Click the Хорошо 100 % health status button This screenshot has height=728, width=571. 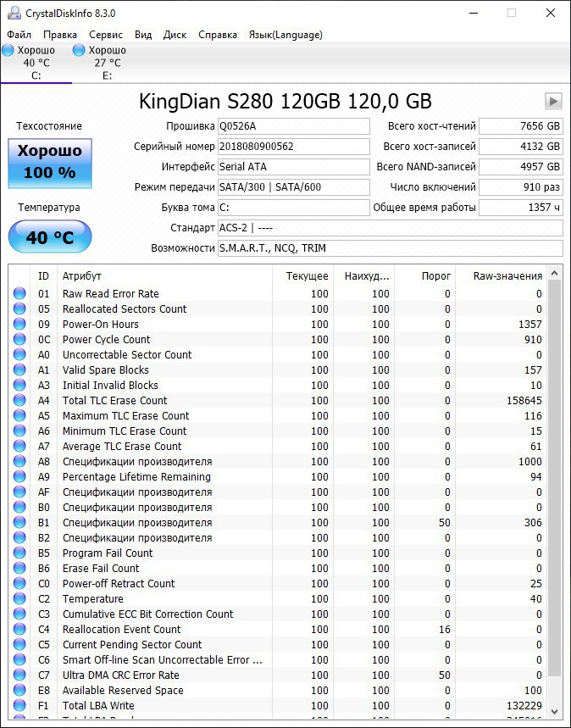50,163
